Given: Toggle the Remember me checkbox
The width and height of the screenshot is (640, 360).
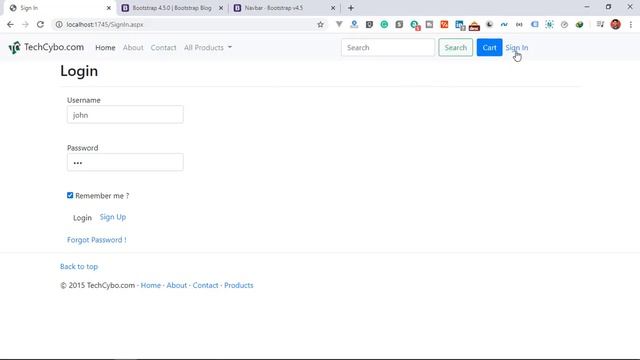Looking at the screenshot, I should point(70,195).
